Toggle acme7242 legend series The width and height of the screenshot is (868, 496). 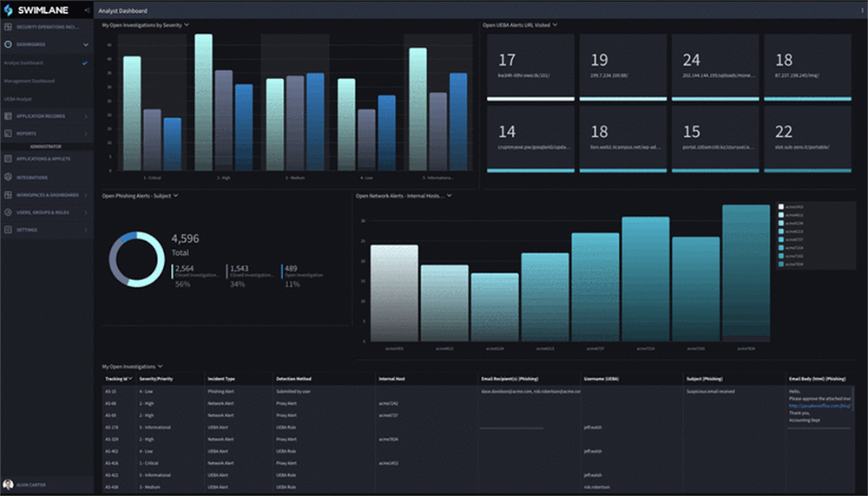791,256
